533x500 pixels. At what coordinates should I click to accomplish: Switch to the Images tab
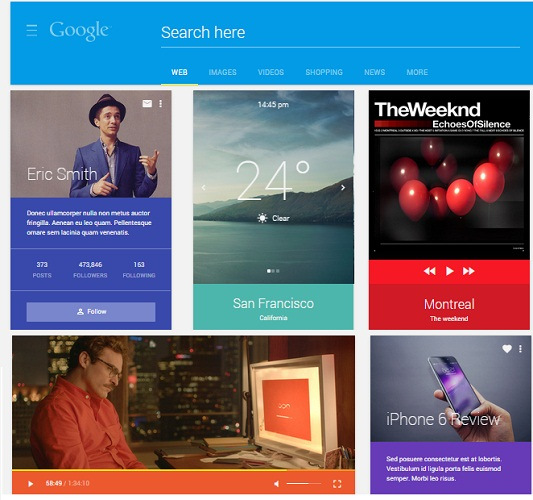tap(222, 72)
